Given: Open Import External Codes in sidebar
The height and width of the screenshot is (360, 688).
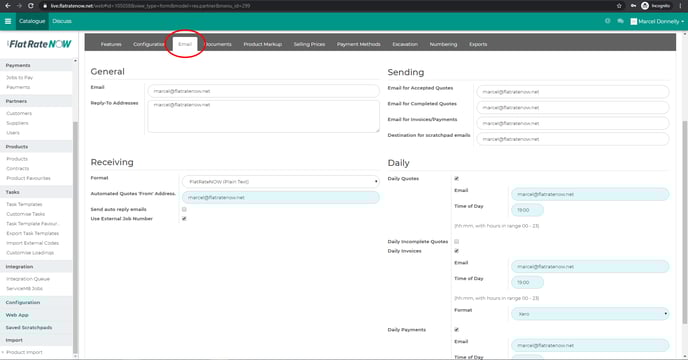Looking at the screenshot, I should [32, 243].
